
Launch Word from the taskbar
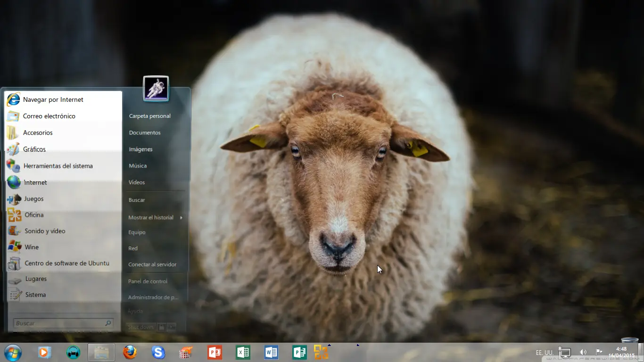click(x=271, y=353)
